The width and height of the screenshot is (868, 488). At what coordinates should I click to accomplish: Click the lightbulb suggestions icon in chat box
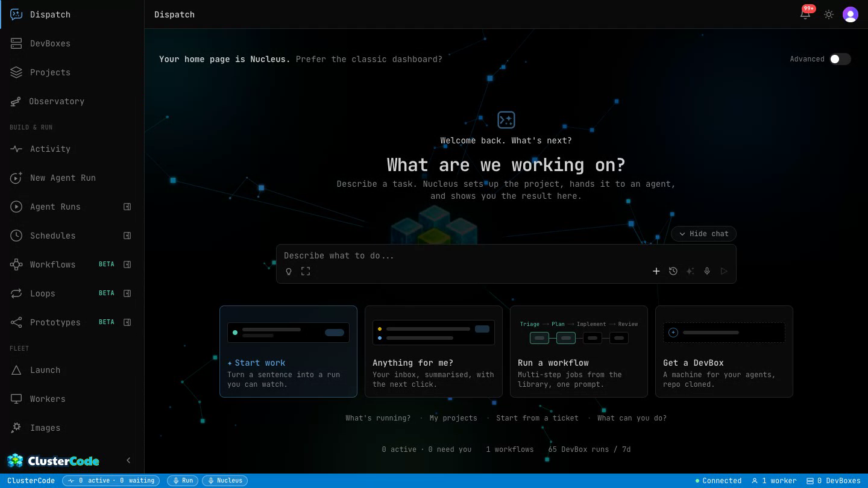pos(289,272)
